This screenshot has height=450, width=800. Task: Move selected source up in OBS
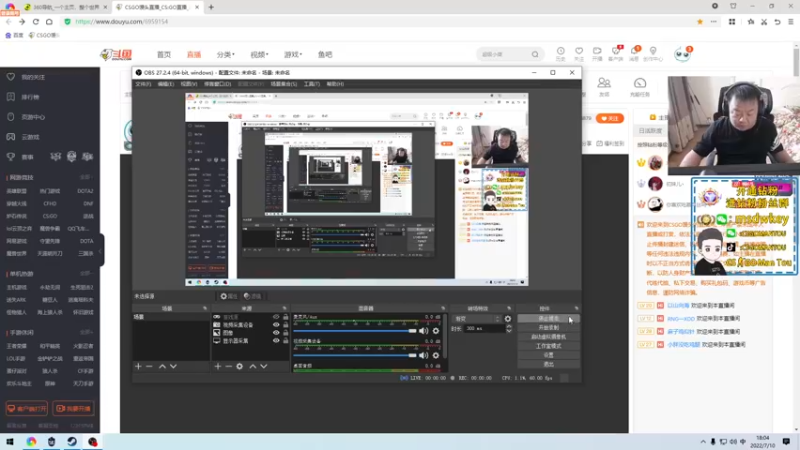click(253, 366)
